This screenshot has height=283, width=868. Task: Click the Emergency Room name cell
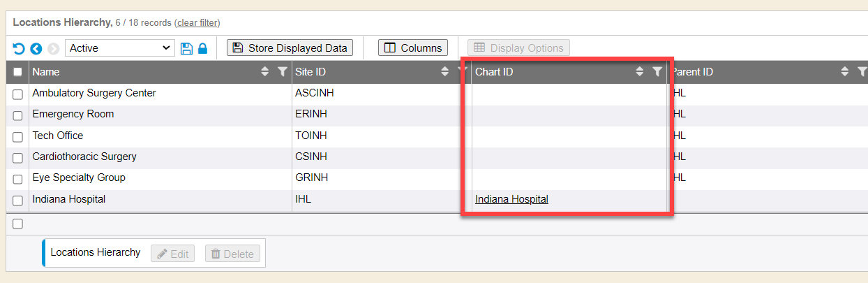(73, 114)
